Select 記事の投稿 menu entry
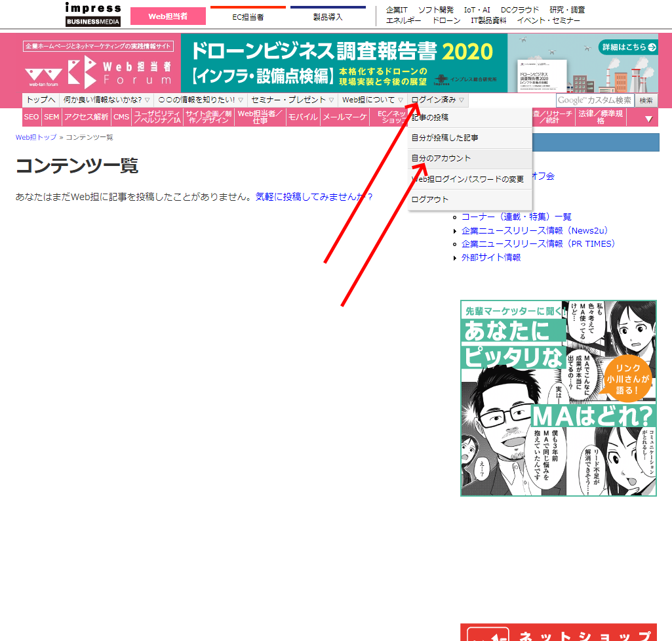672x641 pixels. point(429,117)
